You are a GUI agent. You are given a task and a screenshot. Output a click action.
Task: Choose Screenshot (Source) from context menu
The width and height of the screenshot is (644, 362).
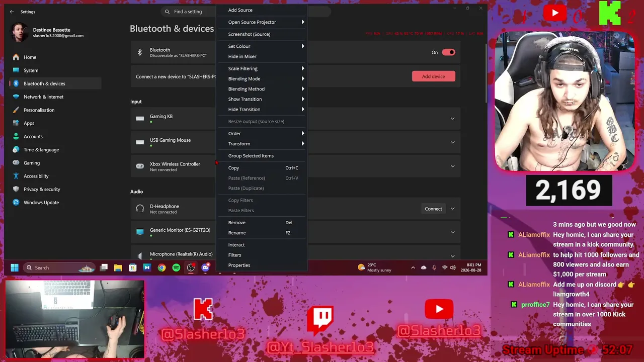[262, 34]
